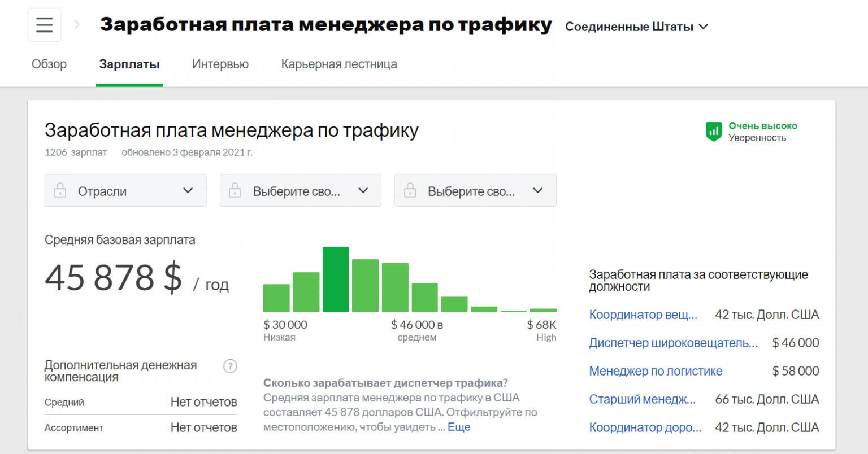
Task: Open the Карьерная лестница tab
Action: click(x=339, y=64)
